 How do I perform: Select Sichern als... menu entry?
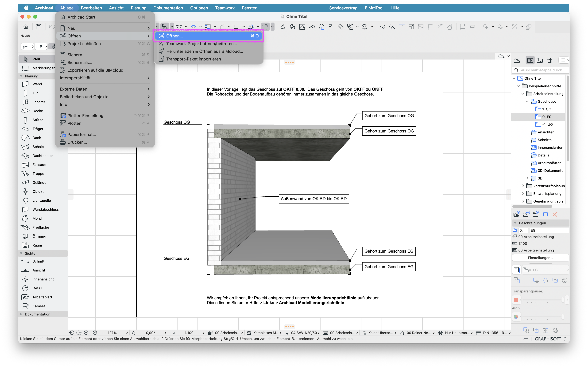tap(105, 63)
